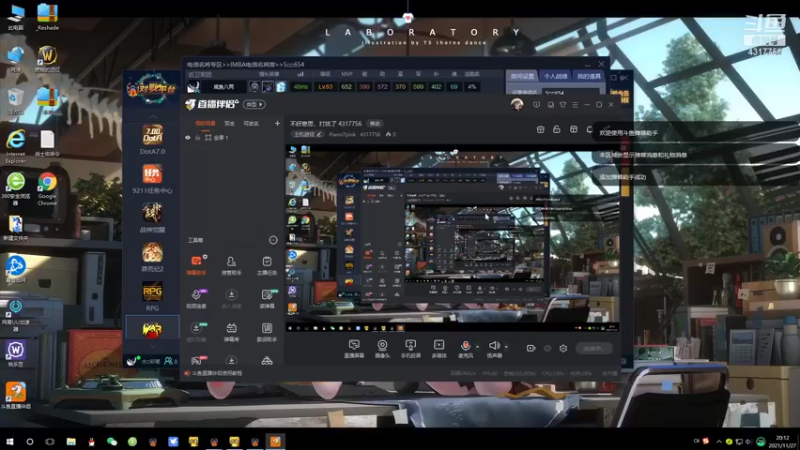Click the WeChat icon in the taskbar

point(112,441)
